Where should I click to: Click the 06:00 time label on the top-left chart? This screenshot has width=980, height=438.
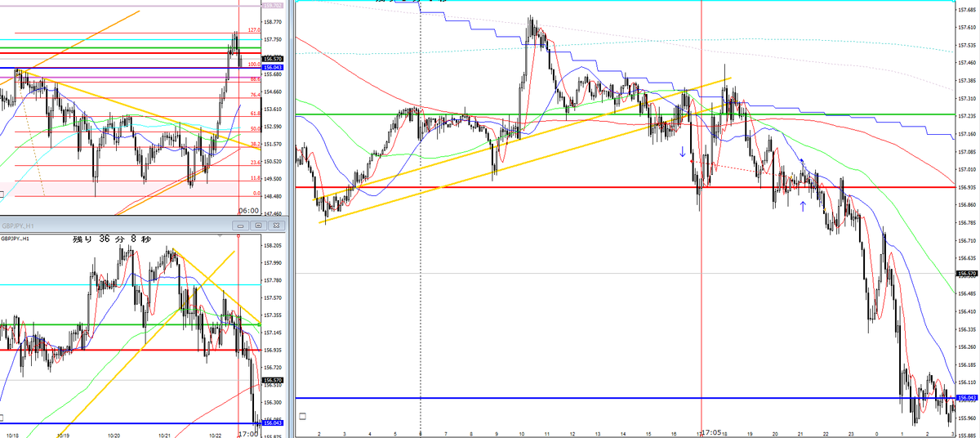click(248, 210)
